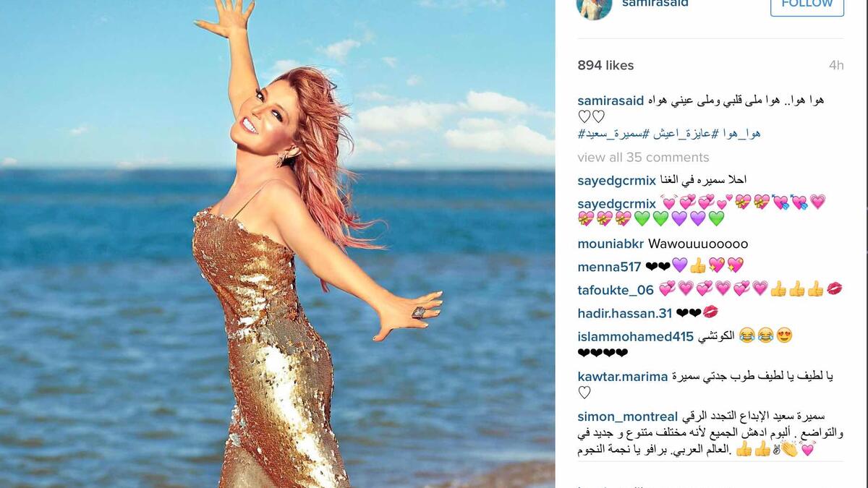
Task: Open second sayedgcrmix comment username
Action: point(616,203)
